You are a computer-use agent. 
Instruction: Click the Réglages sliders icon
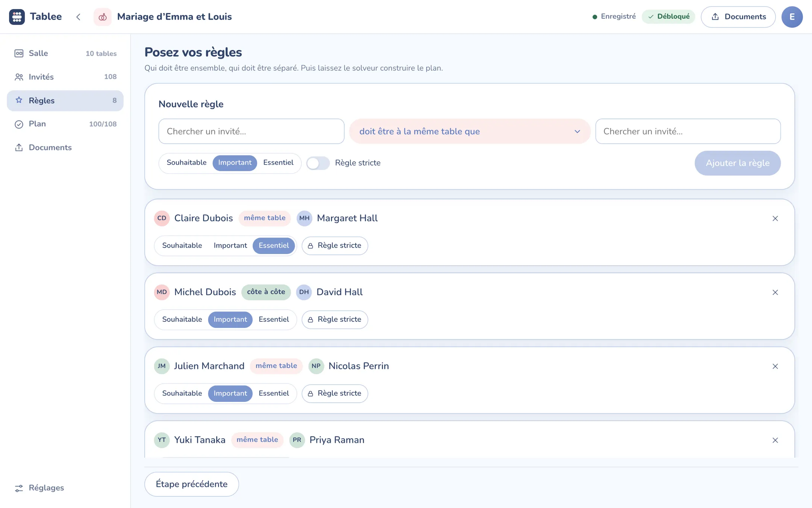tap(19, 488)
